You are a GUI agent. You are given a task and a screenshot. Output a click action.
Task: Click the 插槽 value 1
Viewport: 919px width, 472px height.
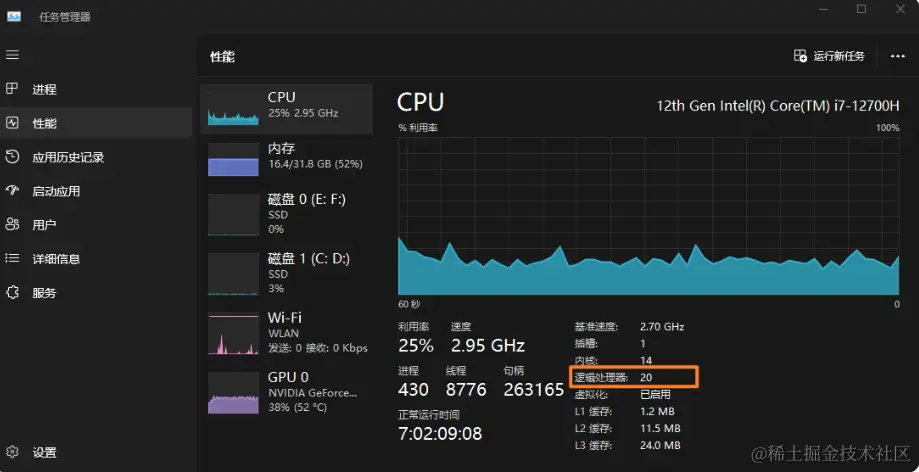pos(643,344)
